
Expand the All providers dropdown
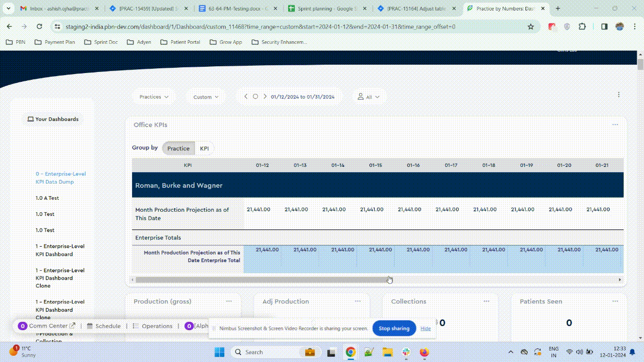pos(368,96)
